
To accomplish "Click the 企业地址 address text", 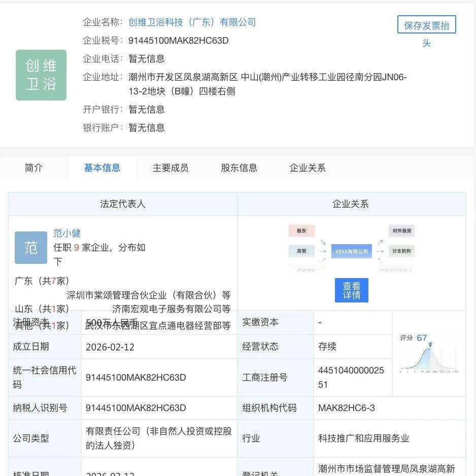I will (267, 84).
